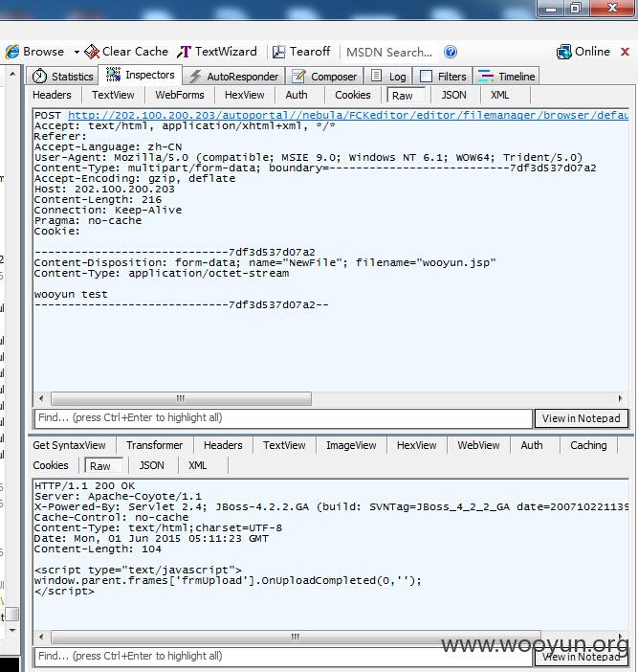This screenshot has width=638, height=672.
Task: Close the Fiddler window
Action: [612, 9]
